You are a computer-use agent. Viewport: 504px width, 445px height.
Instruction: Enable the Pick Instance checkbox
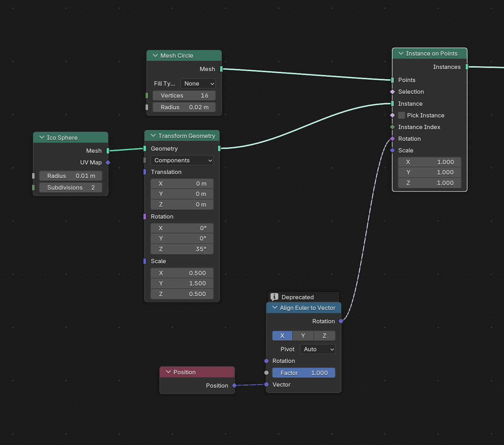[402, 115]
